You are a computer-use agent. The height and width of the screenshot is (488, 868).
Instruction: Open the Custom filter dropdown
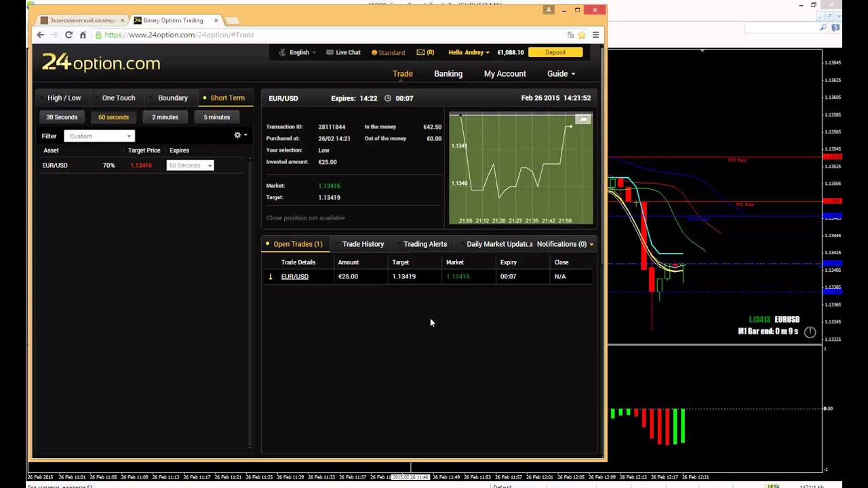pos(99,136)
